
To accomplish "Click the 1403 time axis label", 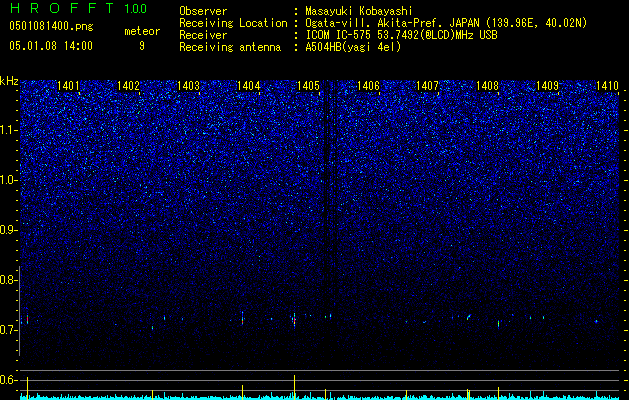I will (x=188, y=85).
